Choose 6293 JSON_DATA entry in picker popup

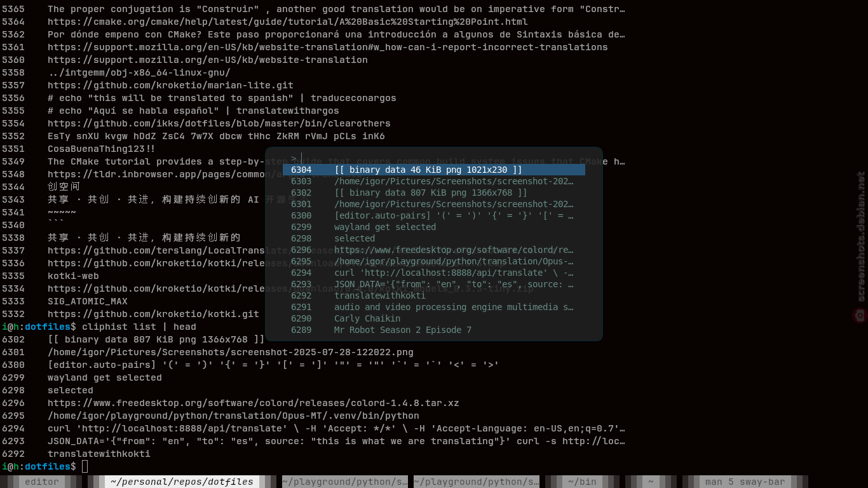(433, 284)
